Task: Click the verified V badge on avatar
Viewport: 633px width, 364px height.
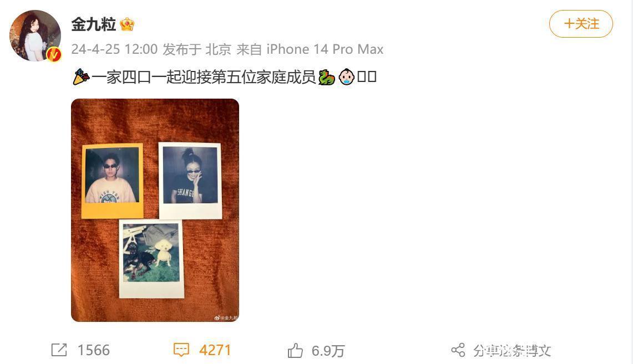Action: click(54, 54)
